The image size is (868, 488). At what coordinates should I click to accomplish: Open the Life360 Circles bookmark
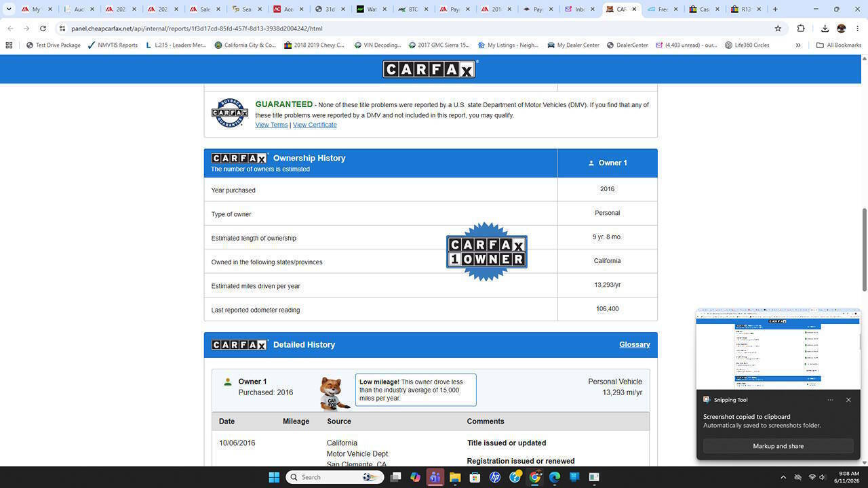[747, 45]
